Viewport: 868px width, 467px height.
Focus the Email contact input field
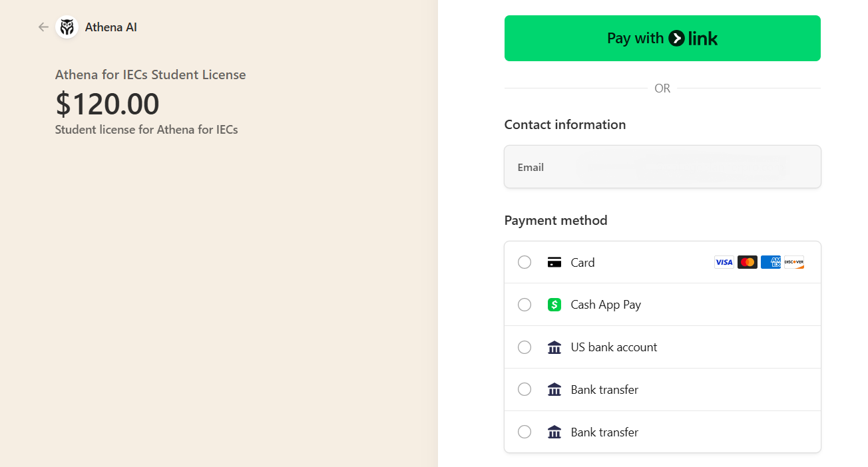(662, 167)
